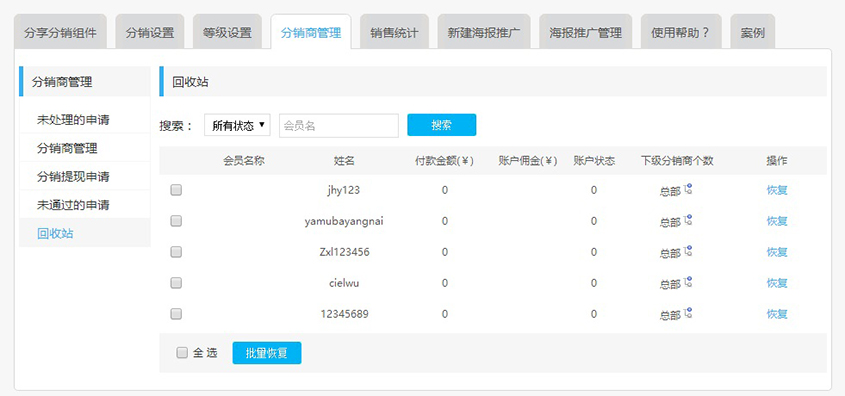The image size is (845, 396).
Task: Open the 所有状态 status dropdown
Action: point(237,126)
